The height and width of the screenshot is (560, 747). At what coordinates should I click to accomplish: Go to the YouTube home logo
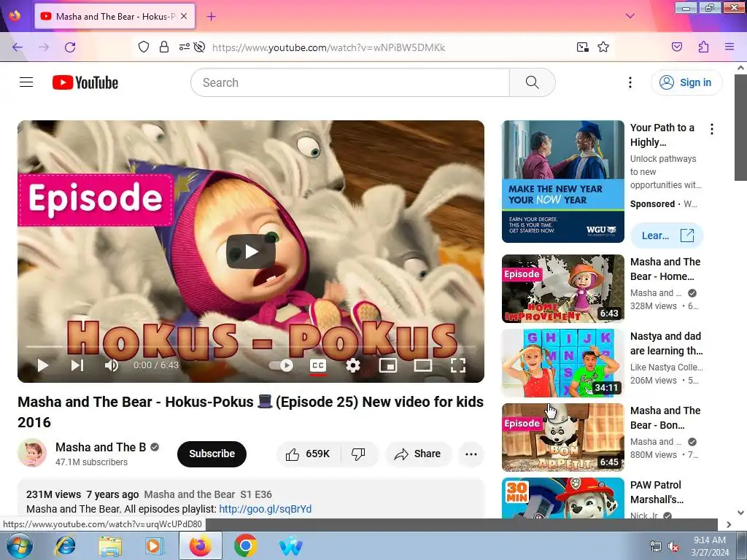coord(85,82)
